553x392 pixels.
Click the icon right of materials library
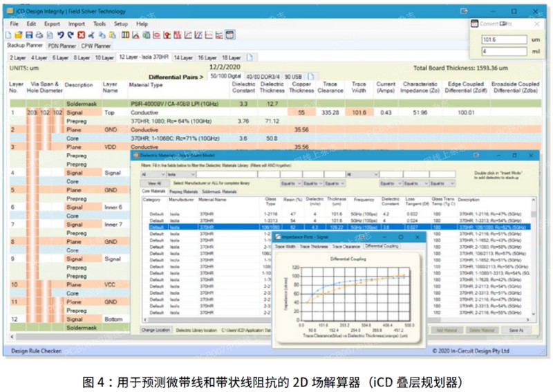click(135, 35)
